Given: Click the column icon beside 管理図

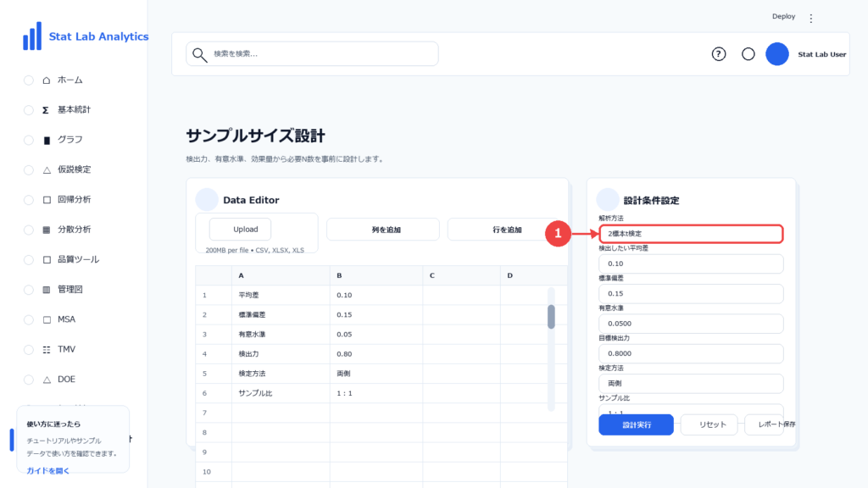Looking at the screenshot, I should (47, 290).
